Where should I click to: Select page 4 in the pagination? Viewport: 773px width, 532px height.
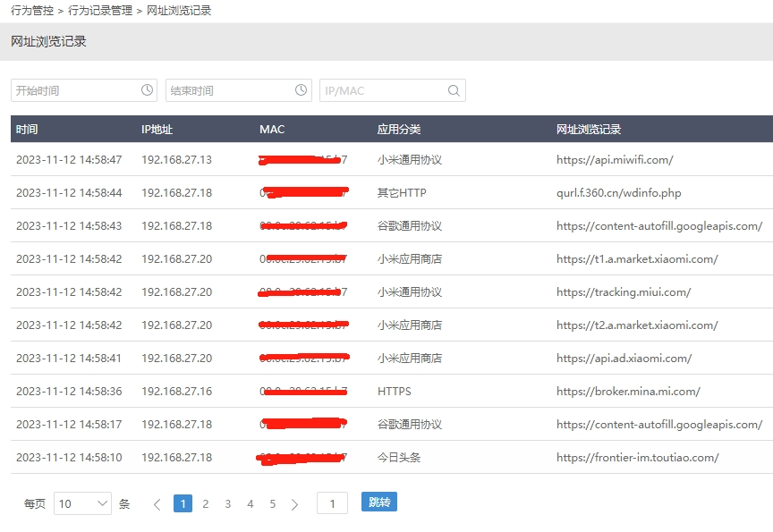coord(251,503)
